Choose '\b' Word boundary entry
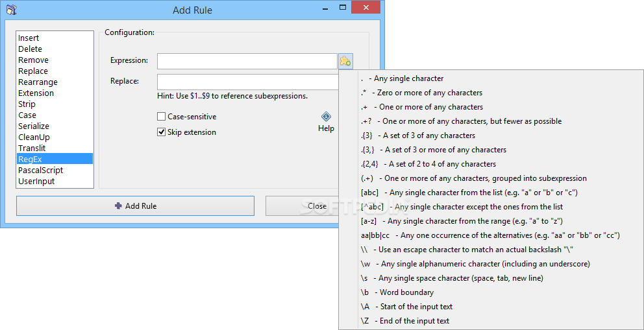The width and height of the screenshot is (644, 330). (x=491, y=292)
